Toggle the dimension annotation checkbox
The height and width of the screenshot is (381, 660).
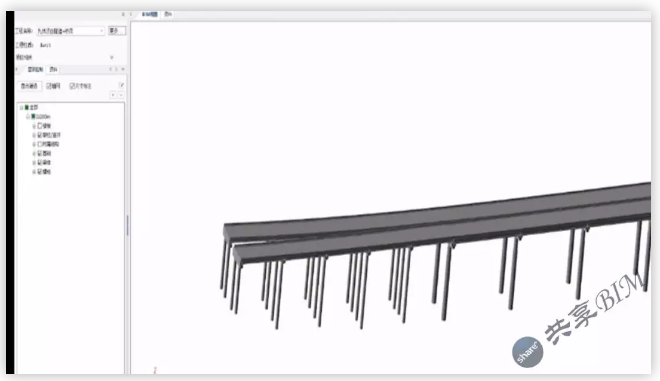(72, 86)
